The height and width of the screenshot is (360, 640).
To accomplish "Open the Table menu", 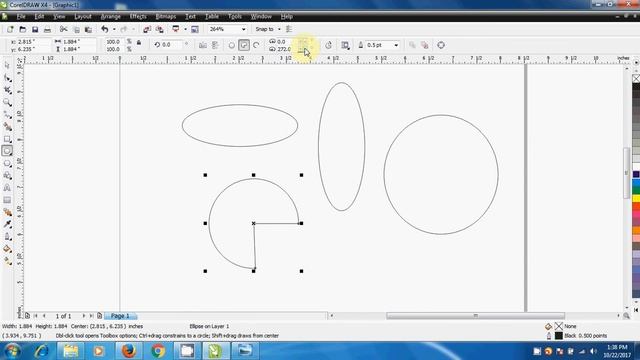I will 211,16.
